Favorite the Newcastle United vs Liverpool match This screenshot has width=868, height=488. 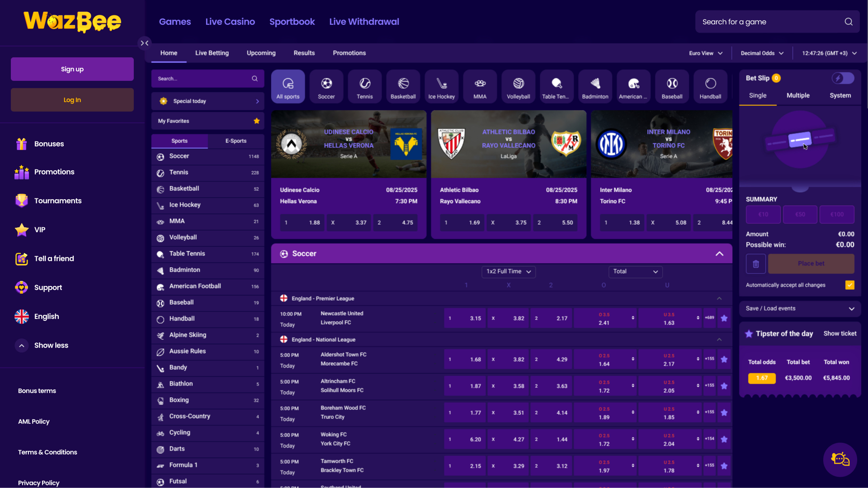pos(724,318)
